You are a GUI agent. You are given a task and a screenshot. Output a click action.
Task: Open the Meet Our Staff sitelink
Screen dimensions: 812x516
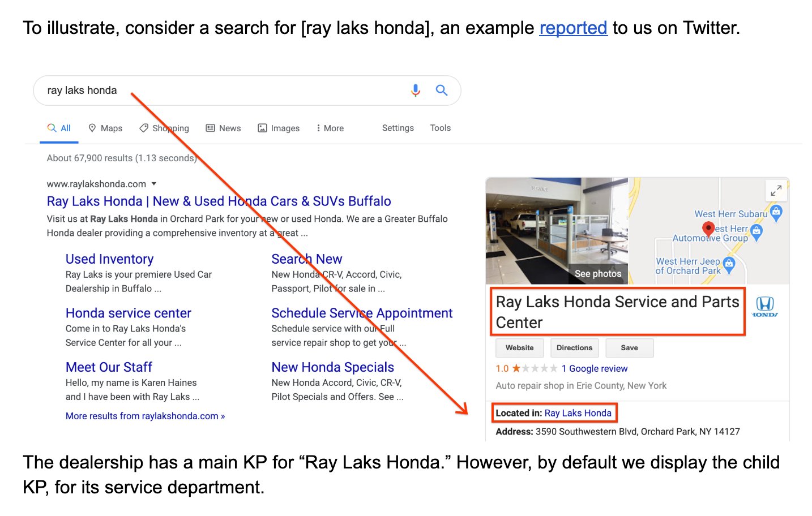(109, 367)
